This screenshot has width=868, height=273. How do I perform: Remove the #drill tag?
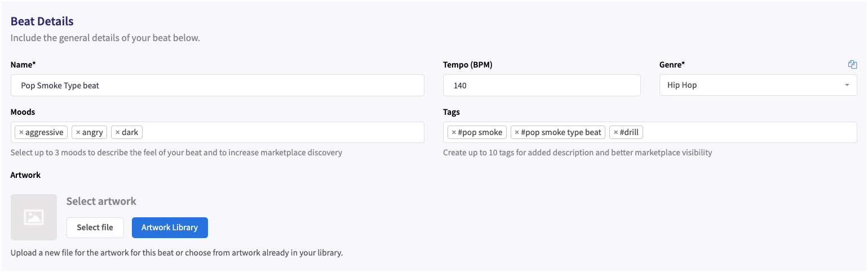(615, 132)
